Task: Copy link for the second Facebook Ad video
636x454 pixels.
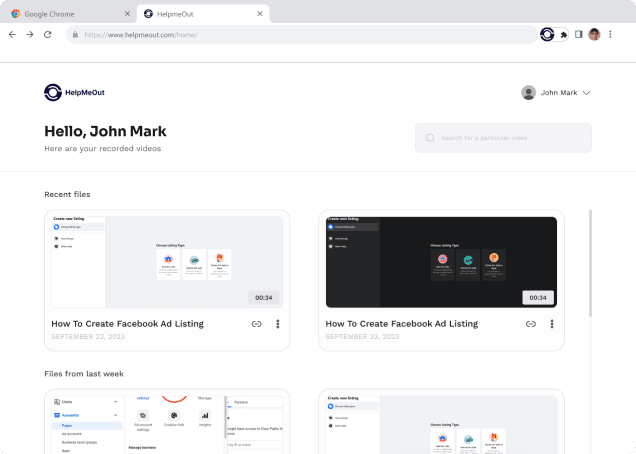Action: [x=530, y=324]
